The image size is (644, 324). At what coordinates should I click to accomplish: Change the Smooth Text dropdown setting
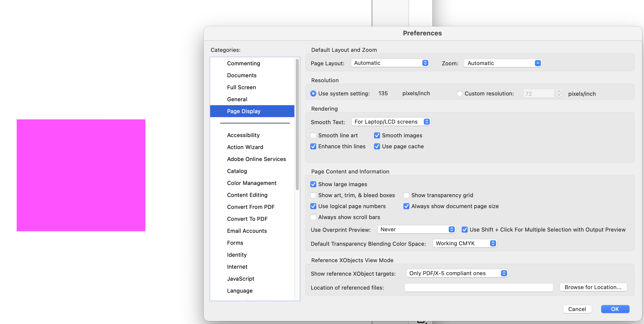(391, 122)
